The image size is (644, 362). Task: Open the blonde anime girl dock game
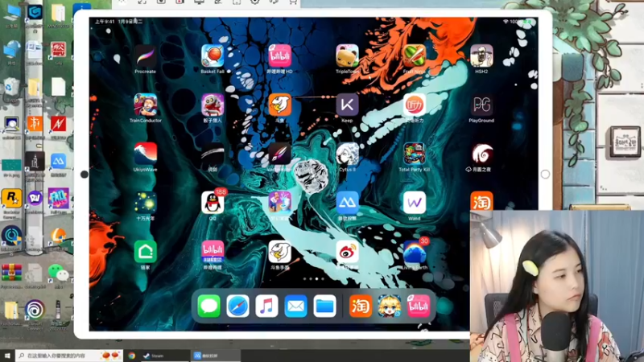click(390, 306)
